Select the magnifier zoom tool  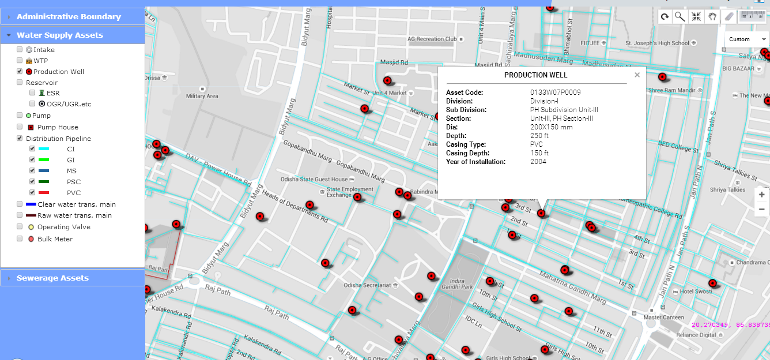click(x=680, y=17)
